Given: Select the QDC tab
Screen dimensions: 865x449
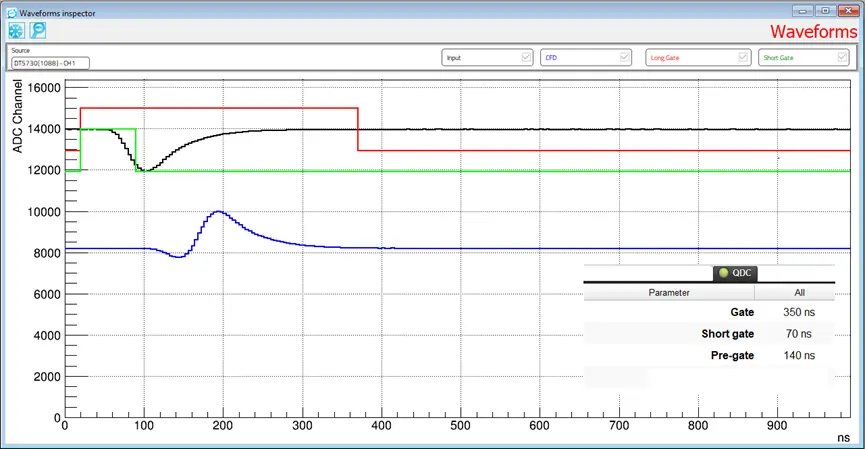Looking at the screenshot, I should pyautogui.click(x=735, y=273).
